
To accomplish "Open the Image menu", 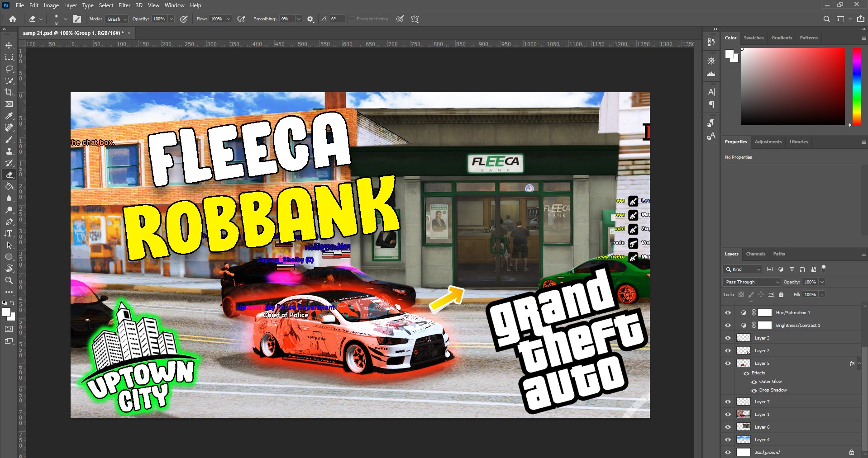I will [x=51, y=5].
